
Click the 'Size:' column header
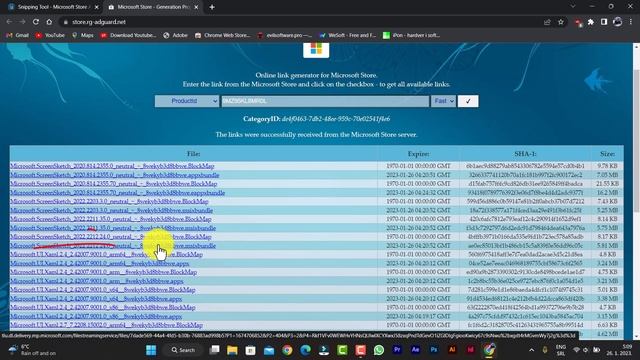[x=607, y=154]
